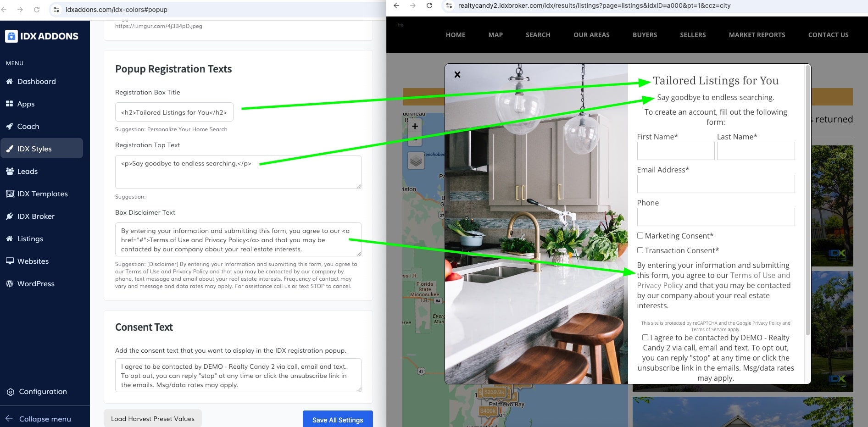The height and width of the screenshot is (427, 868).
Task: Click the First Name field in popup
Action: [x=676, y=151]
